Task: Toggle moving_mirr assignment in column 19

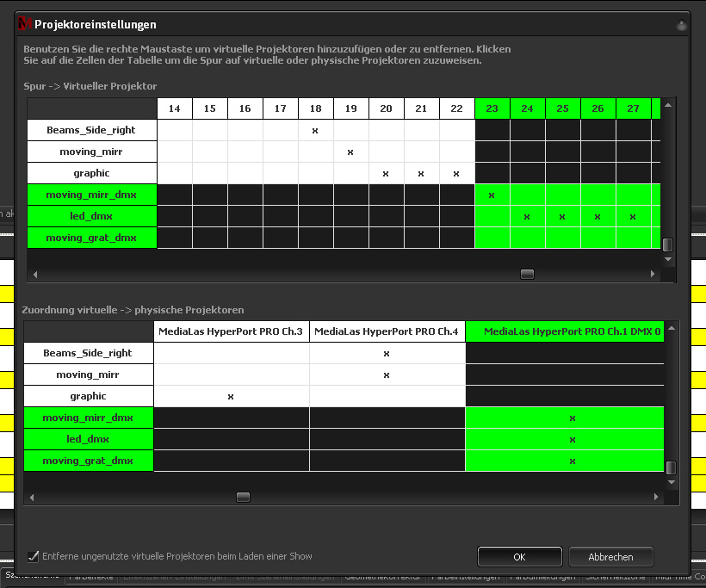Action: point(351,152)
